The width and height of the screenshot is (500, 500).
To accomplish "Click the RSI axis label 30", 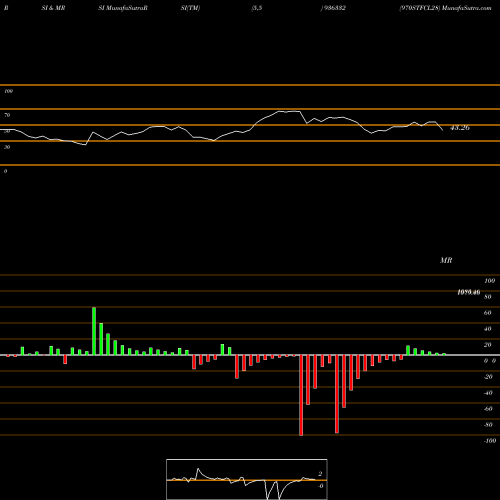I will [7, 147].
